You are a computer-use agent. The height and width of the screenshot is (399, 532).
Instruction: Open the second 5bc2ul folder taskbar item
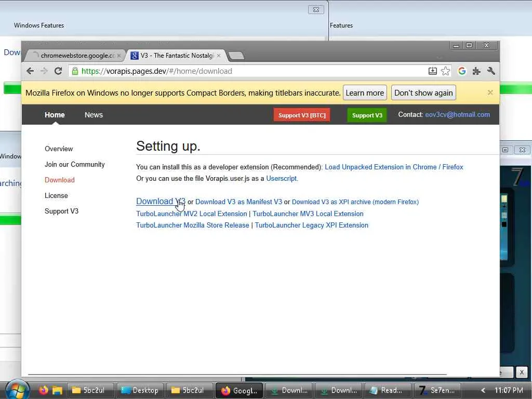189,390
